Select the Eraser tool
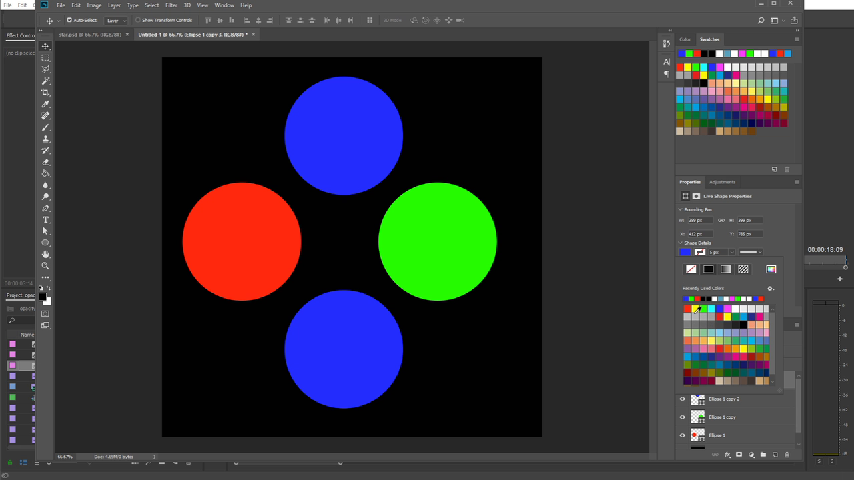854x480 pixels. (46, 162)
